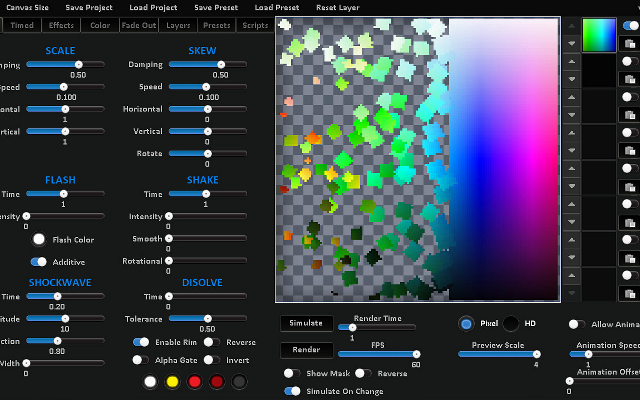Open the Flash Color swatch
Screen dimensions: 640x400
pyautogui.click(x=39, y=240)
